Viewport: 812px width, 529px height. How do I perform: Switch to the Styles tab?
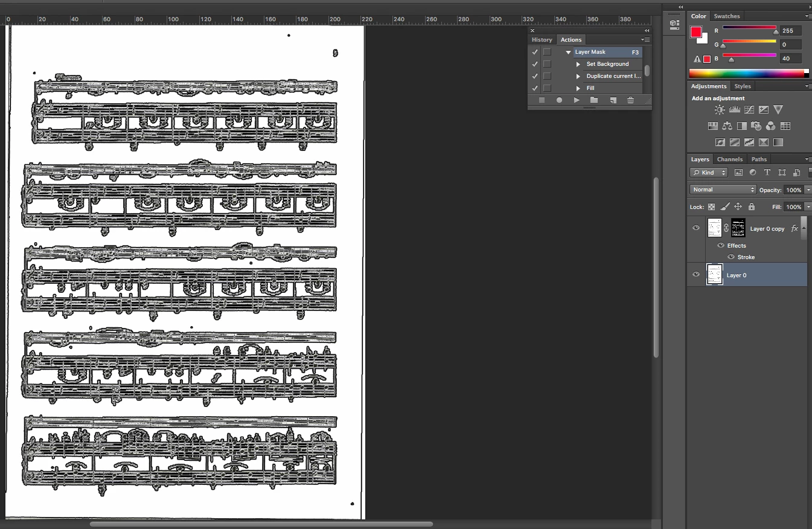[x=742, y=86]
